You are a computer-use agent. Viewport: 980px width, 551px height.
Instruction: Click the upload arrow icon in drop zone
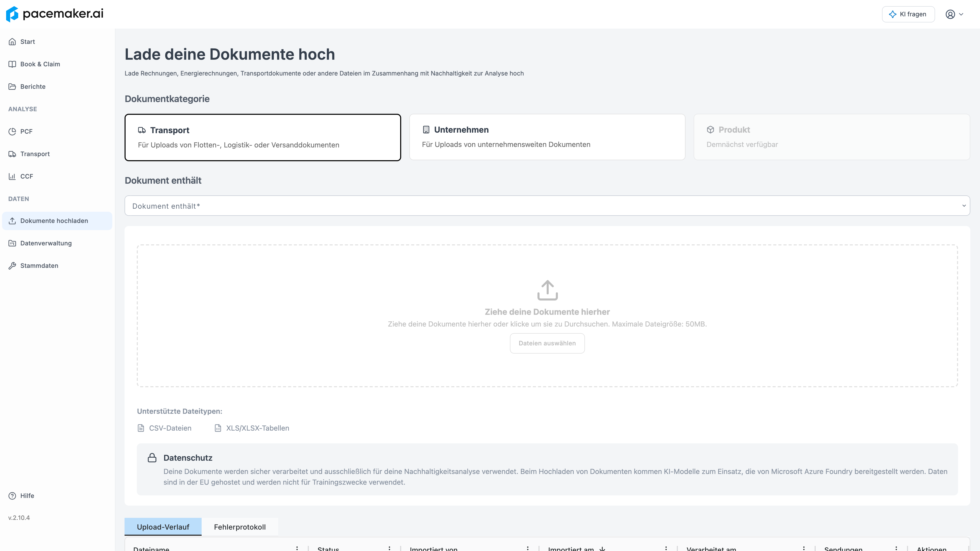547,290
